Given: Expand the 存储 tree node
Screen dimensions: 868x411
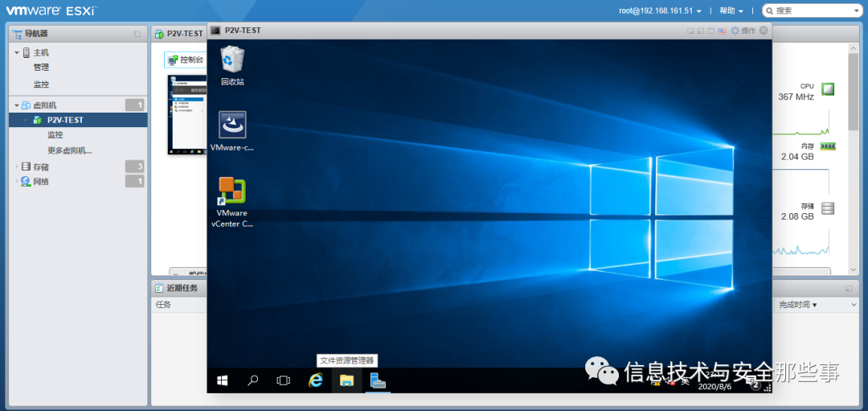Looking at the screenshot, I should [x=17, y=166].
